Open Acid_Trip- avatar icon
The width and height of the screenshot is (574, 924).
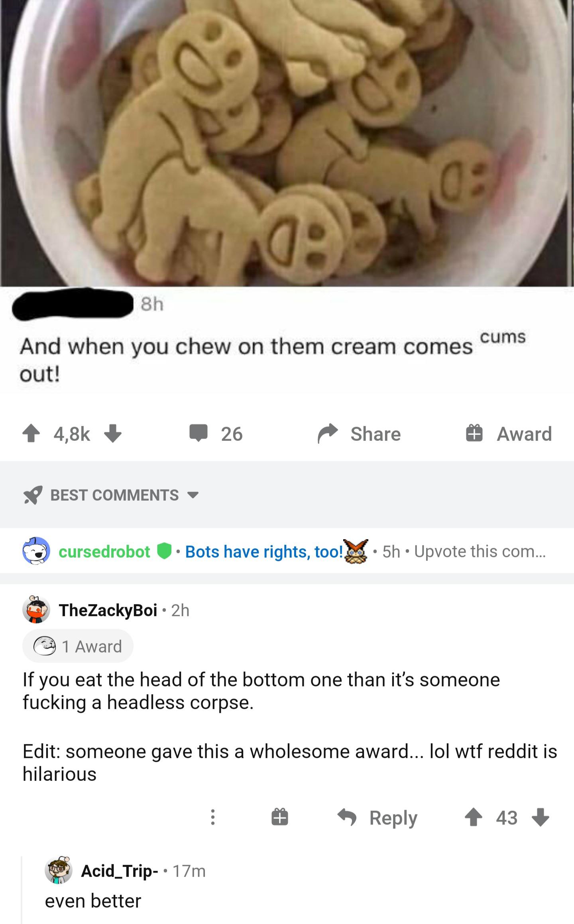(x=59, y=870)
